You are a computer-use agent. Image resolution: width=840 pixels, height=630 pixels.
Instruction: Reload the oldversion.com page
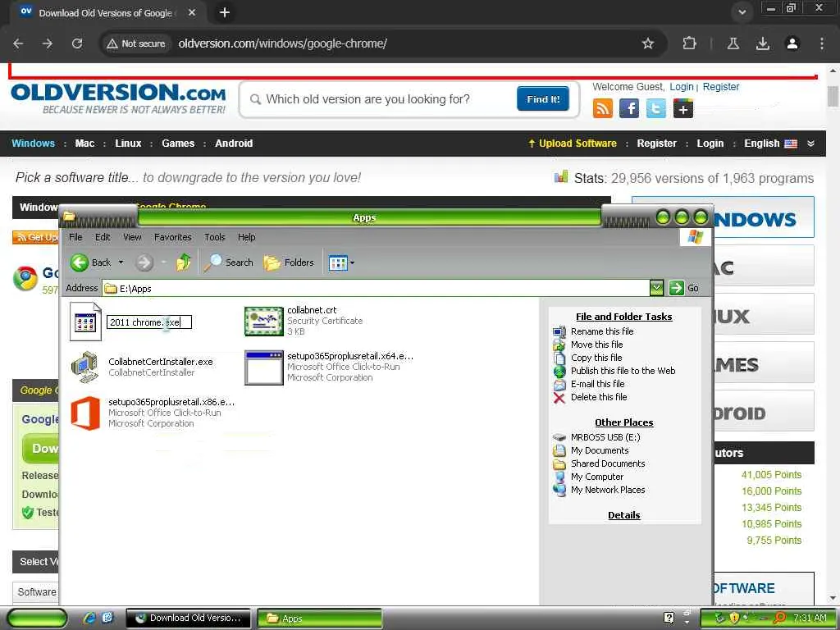[x=77, y=43]
